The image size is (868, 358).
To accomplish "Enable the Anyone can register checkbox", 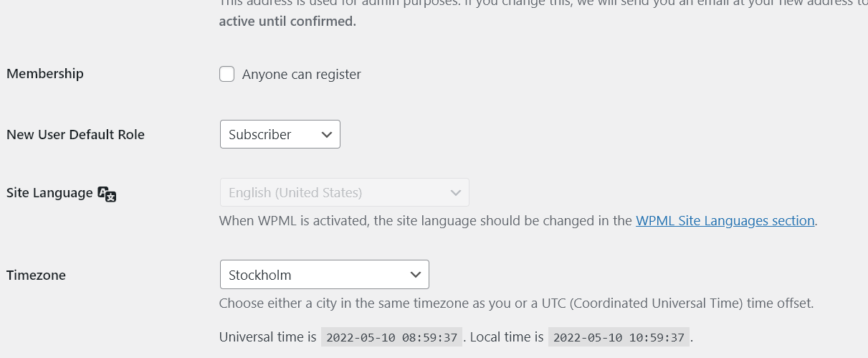I will tap(227, 74).
